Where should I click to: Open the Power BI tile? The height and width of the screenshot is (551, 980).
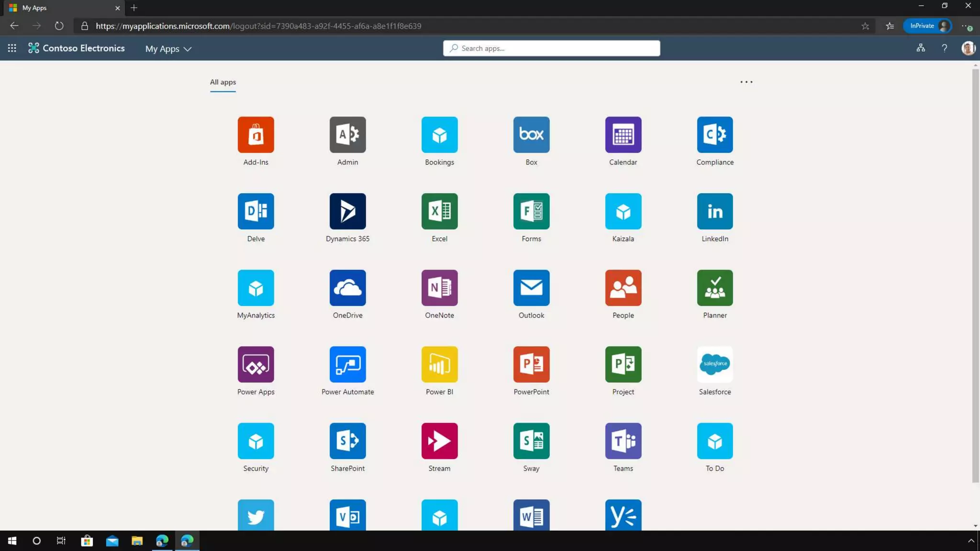(x=439, y=364)
